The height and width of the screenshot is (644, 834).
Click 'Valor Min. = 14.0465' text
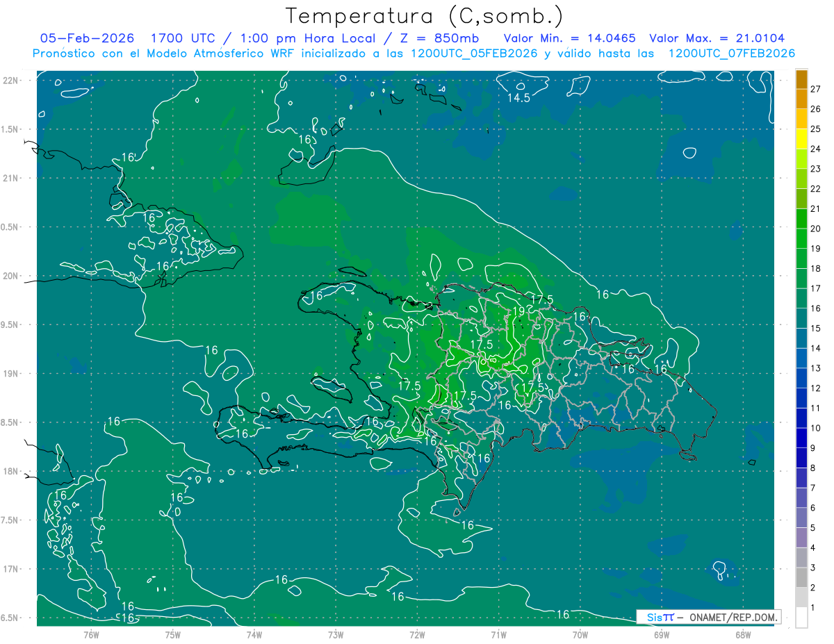click(569, 38)
